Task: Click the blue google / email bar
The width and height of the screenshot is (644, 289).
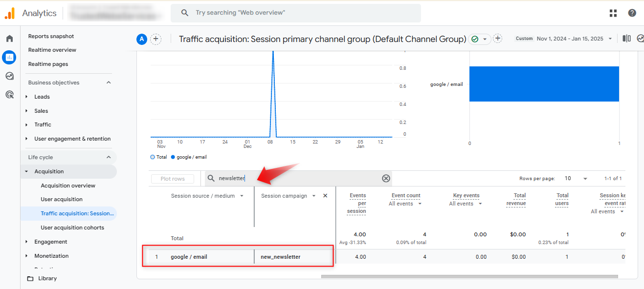Action: pyautogui.click(x=544, y=84)
